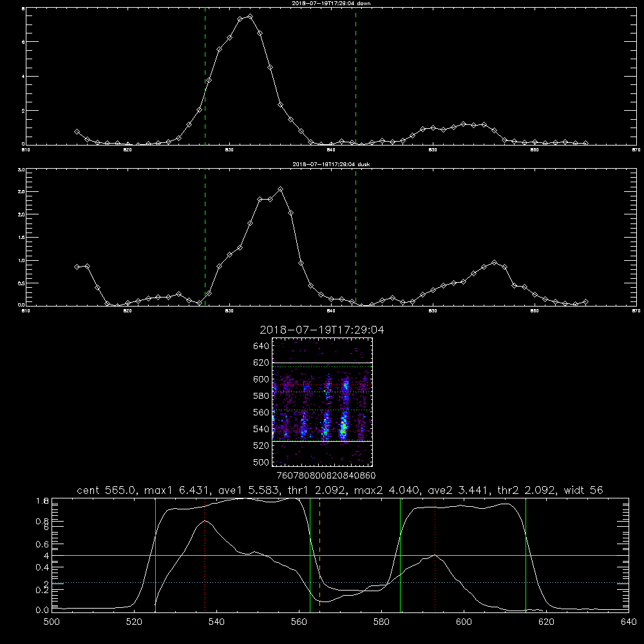Click the right green dashed line in dusk plot
This screenshot has width=644, height=644.
click(355, 238)
